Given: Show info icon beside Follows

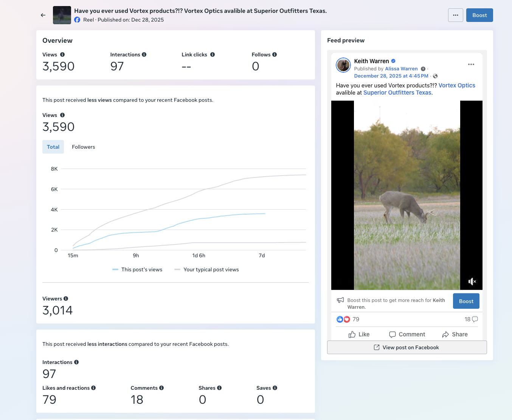Looking at the screenshot, I should (275, 54).
